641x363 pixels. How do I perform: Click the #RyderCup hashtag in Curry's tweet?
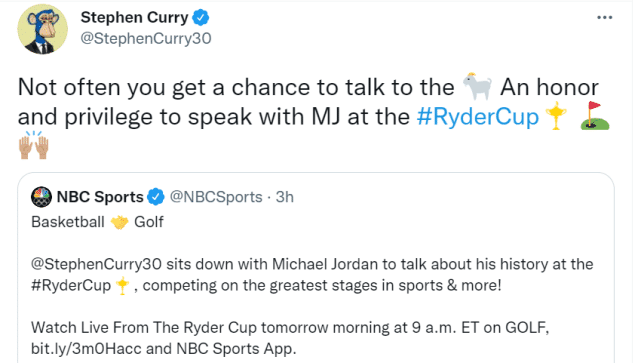(477, 117)
